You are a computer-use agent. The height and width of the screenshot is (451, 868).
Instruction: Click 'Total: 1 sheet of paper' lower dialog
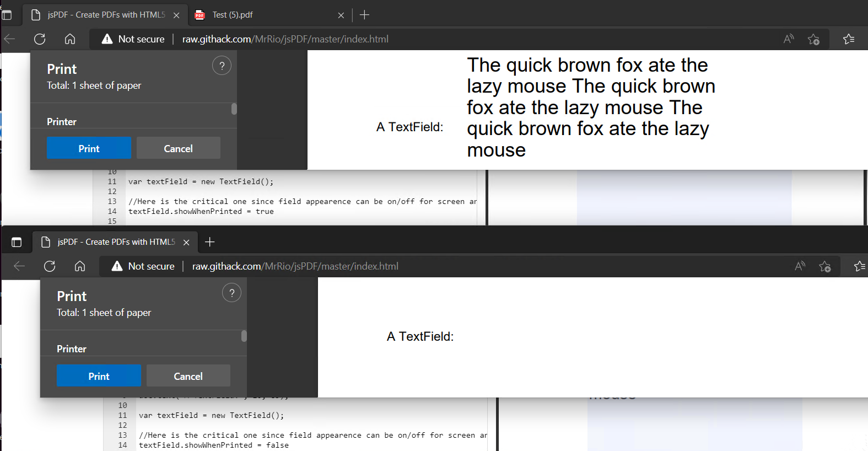(x=104, y=313)
